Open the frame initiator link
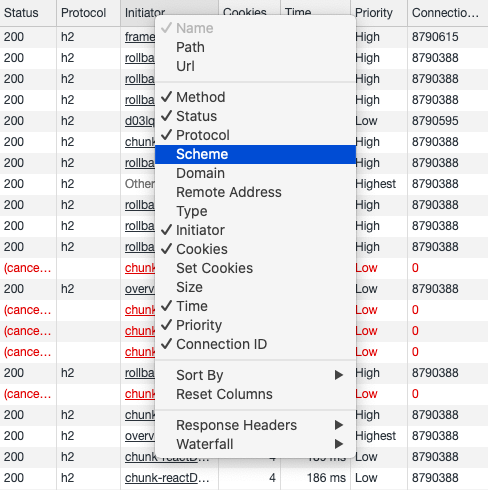The width and height of the screenshot is (488, 490). click(x=140, y=37)
